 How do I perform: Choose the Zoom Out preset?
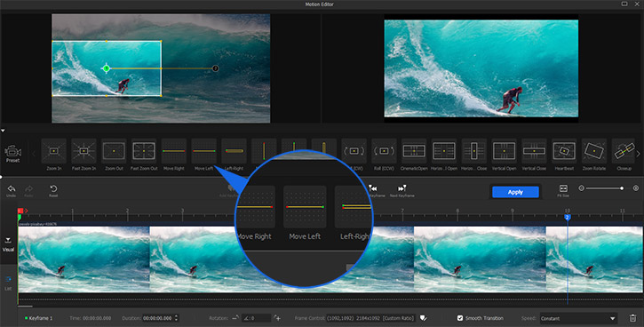click(114, 151)
